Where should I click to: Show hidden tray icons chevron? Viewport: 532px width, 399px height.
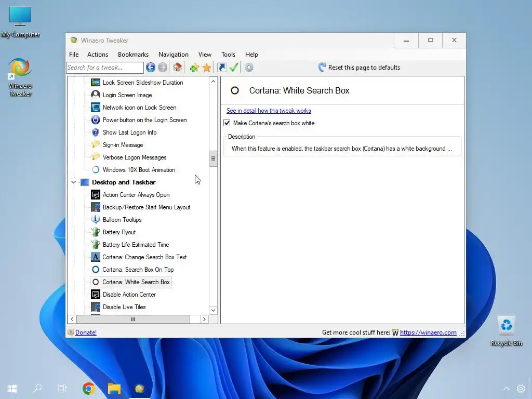point(507,389)
